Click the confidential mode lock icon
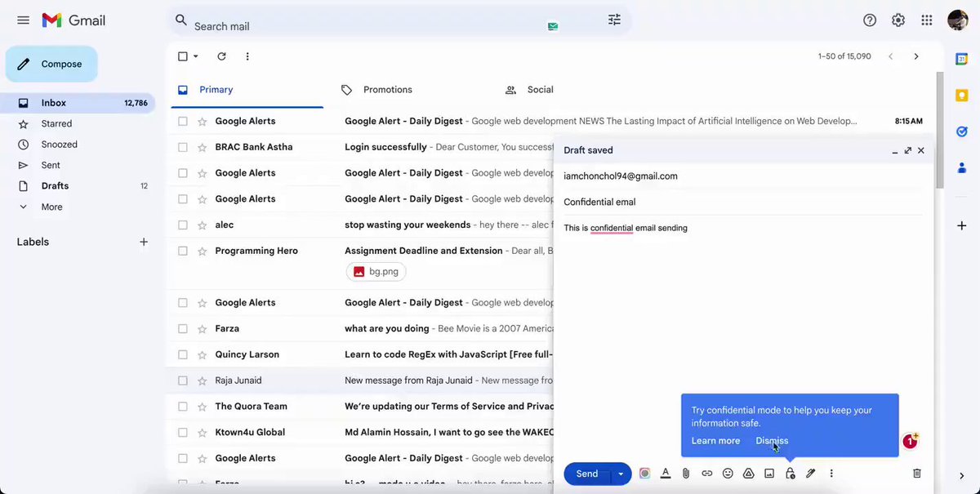The height and width of the screenshot is (494, 980). (790, 474)
